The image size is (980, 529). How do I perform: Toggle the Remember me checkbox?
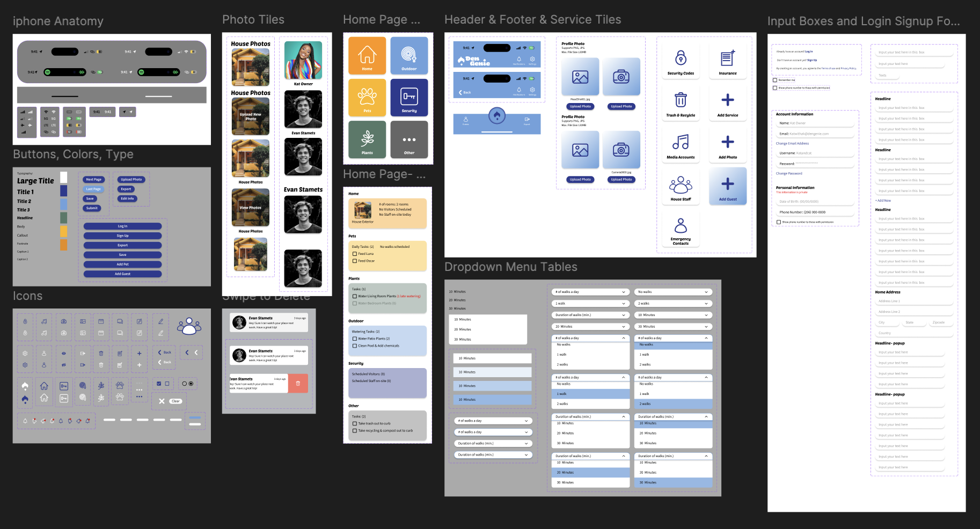(x=775, y=80)
